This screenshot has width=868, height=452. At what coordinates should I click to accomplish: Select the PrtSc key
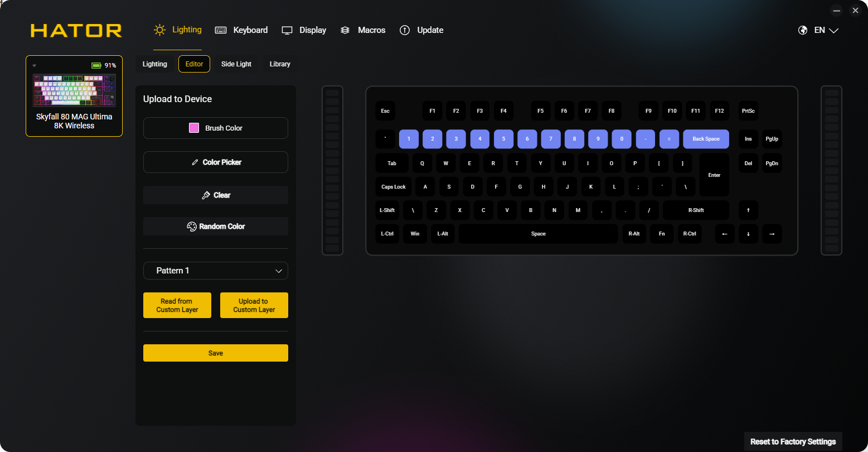coord(748,111)
